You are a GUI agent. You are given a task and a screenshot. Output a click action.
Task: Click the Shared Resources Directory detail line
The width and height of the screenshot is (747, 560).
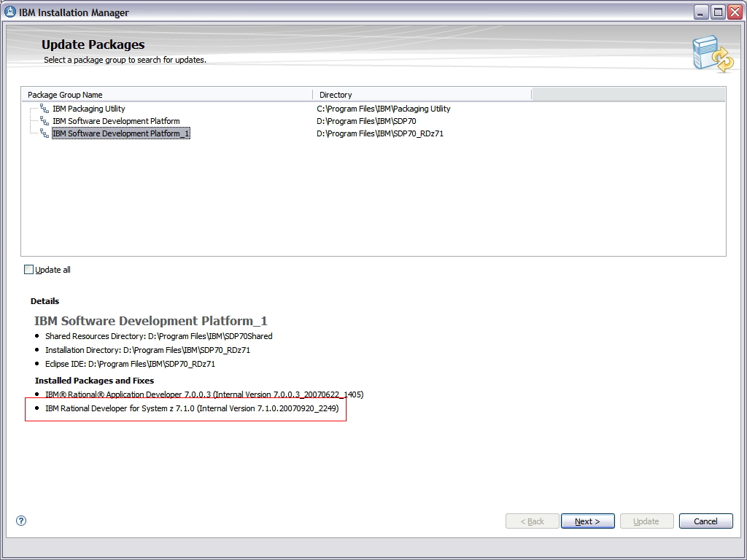(x=158, y=336)
